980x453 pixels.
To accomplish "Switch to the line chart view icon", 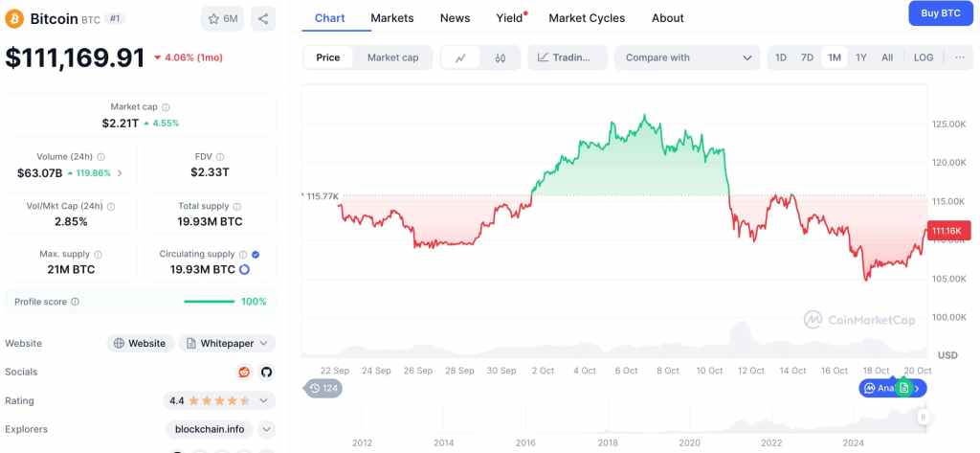I will [460, 57].
